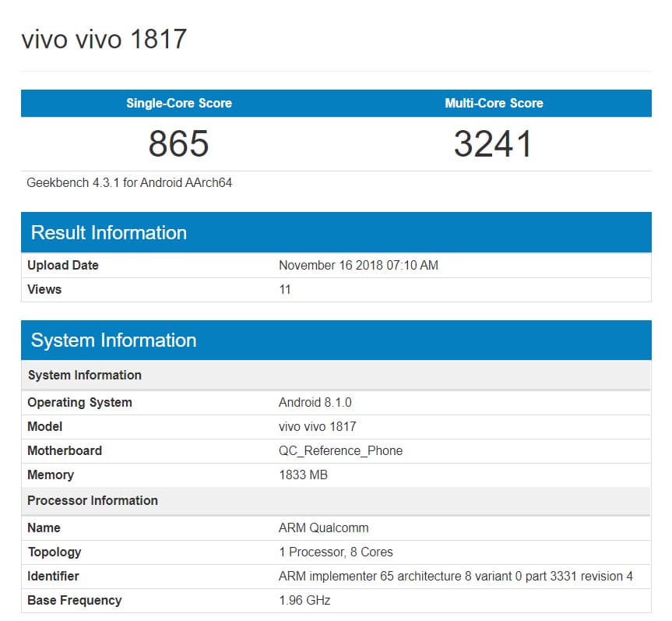Screen dimensions: 672x621
Task: Select the Multi-Core Score header
Action: point(494,103)
